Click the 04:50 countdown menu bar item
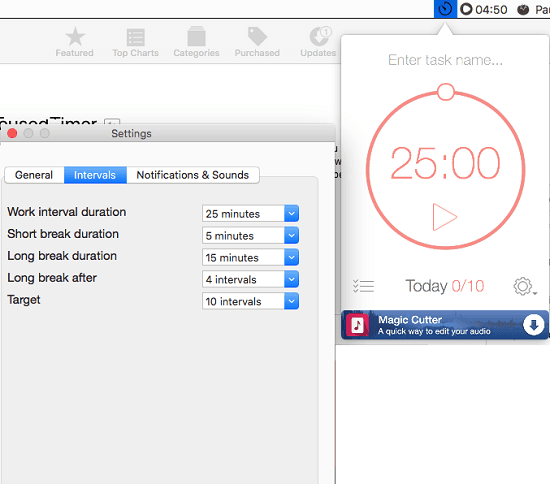Screen dimensions: 550x484 point(484,9)
